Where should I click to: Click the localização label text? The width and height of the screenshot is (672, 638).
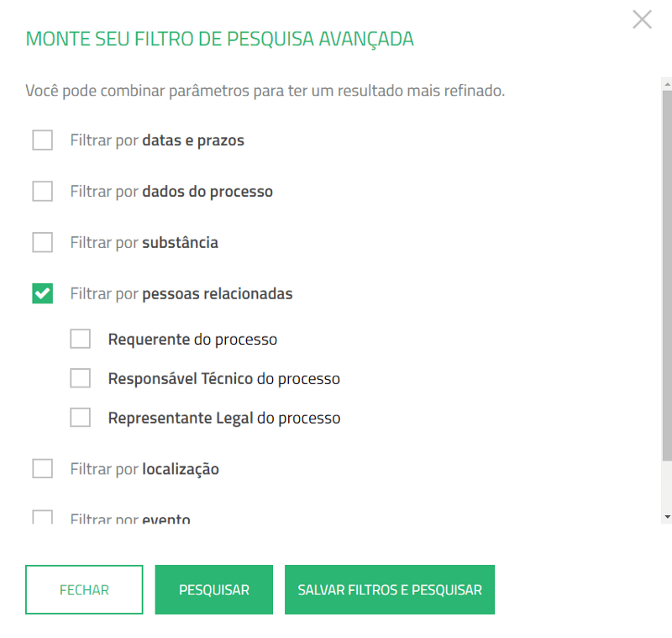tap(182, 469)
